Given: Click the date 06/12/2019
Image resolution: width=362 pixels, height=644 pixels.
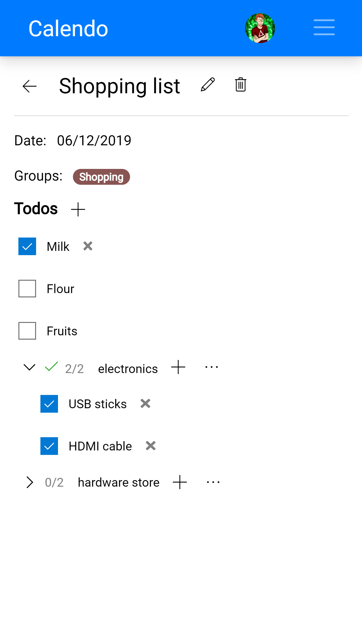Looking at the screenshot, I should 94,141.
